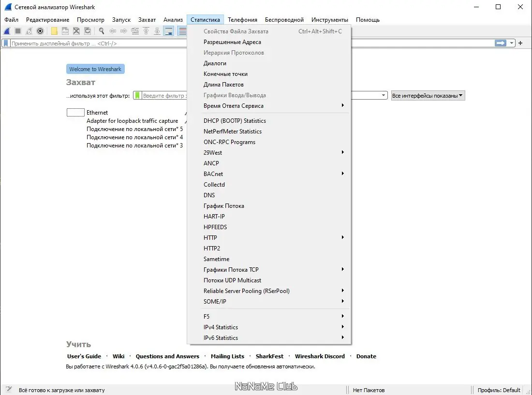Open the Захват menu
The width and height of the screenshot is (532, 395).
pyautogui.click(x=147, y=20)
